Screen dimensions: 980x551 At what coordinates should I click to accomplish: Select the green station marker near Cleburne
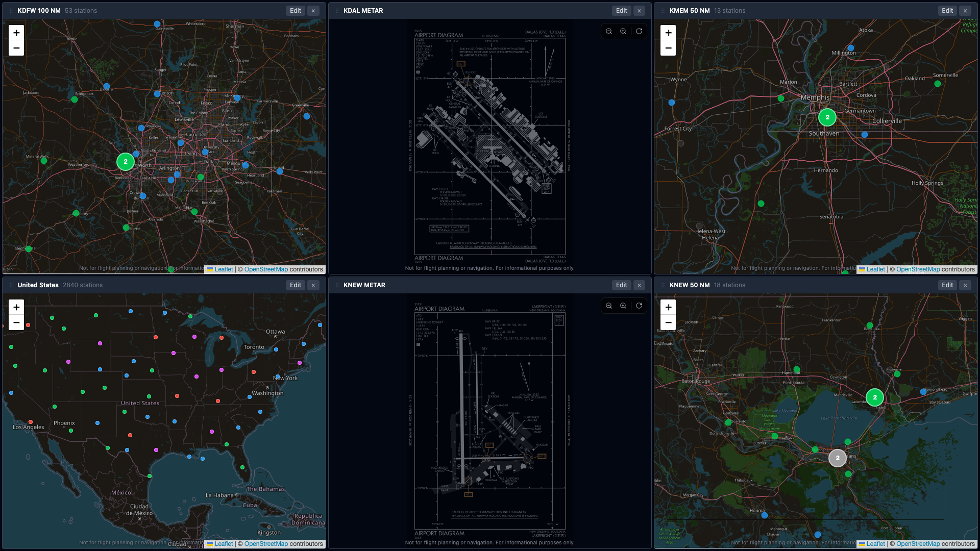point(126,228)
